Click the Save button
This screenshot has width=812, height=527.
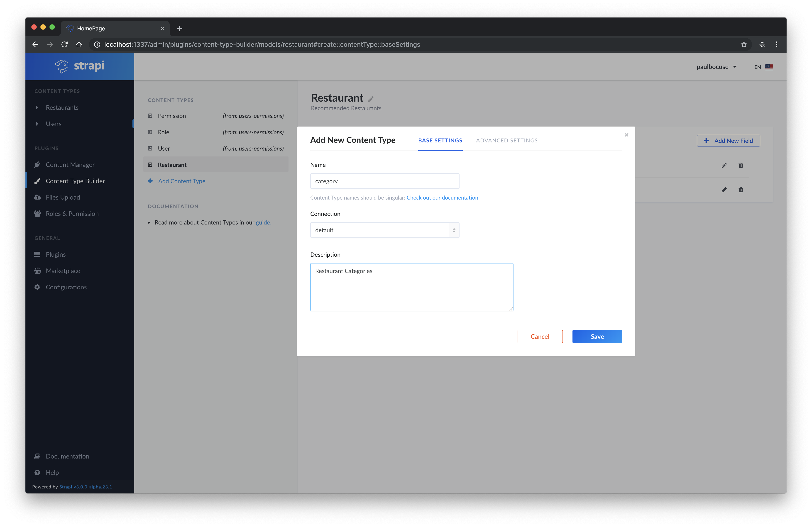click(597, 337)
